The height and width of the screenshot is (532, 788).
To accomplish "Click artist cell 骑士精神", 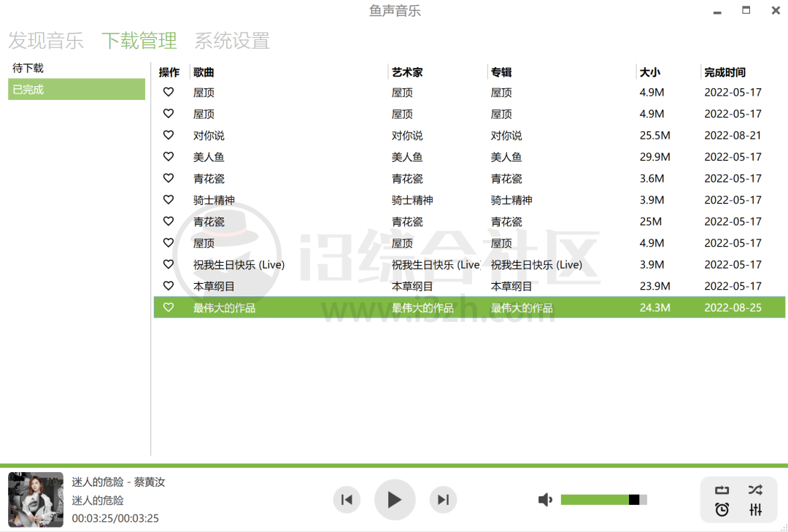I will click(412, 200).
